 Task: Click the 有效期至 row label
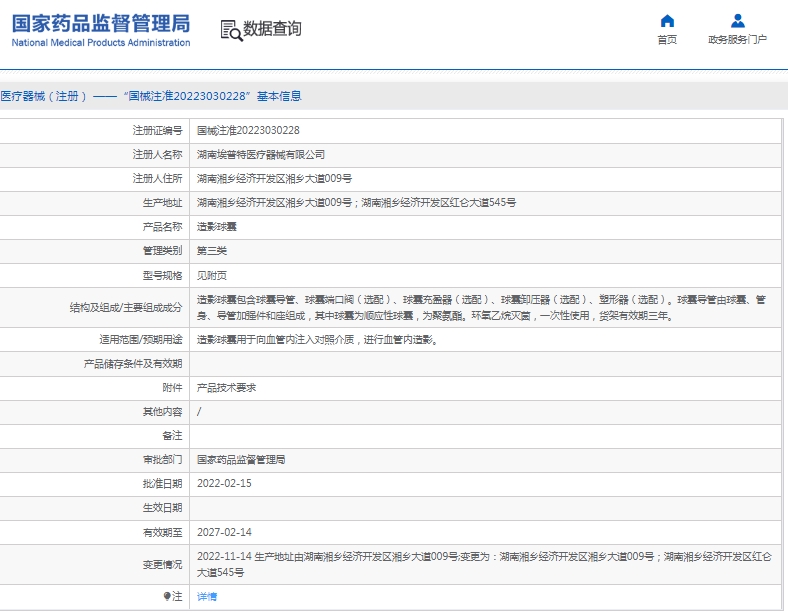[162, 532]
